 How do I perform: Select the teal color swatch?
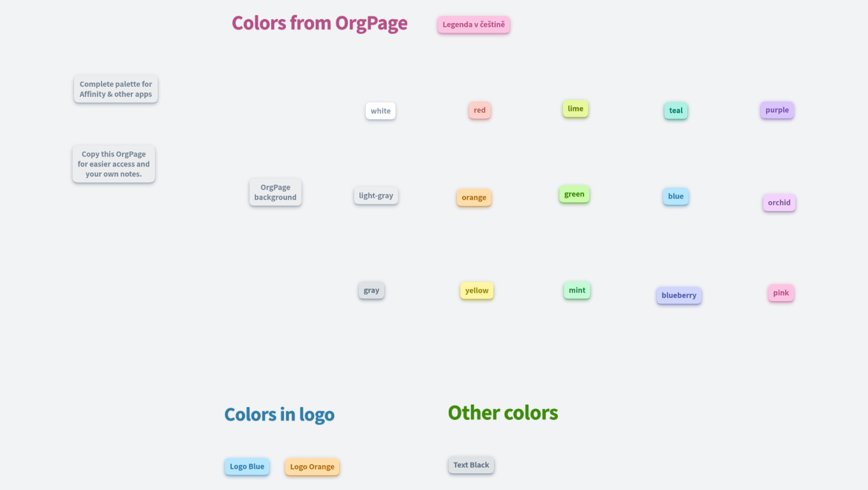[x=675, y=110]
